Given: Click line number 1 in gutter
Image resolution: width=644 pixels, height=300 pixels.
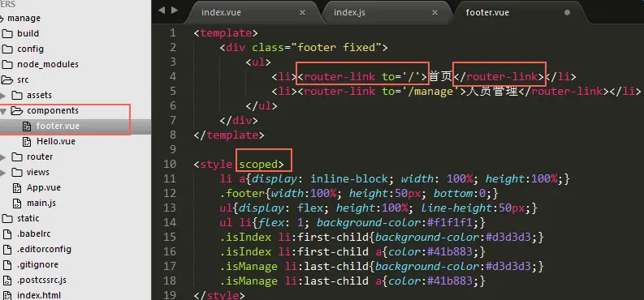Looking at the screenshot, I should click(173, 32).
